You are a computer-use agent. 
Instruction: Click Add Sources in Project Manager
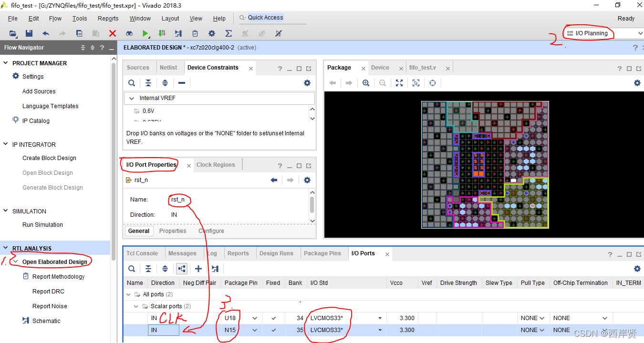(39, 91)
